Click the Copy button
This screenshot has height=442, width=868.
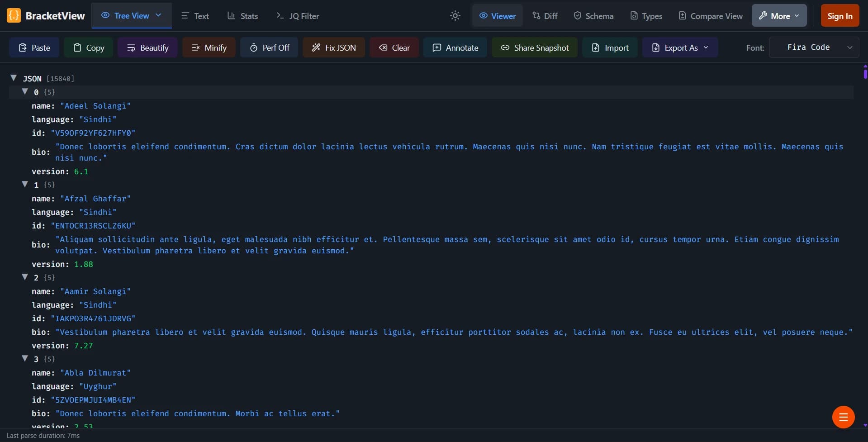pos(89,48)
